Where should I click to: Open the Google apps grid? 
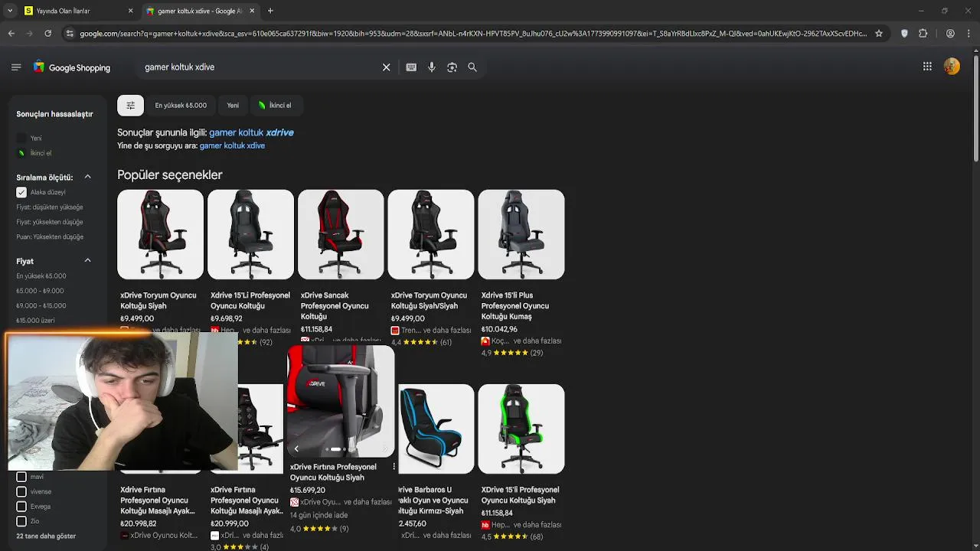point(927,67)
